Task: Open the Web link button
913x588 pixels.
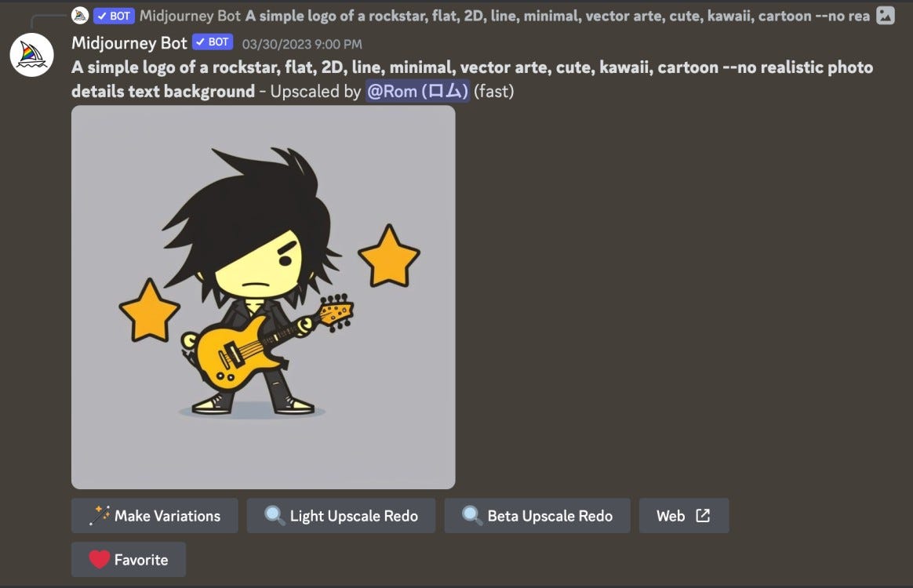Action: (684, 516)
